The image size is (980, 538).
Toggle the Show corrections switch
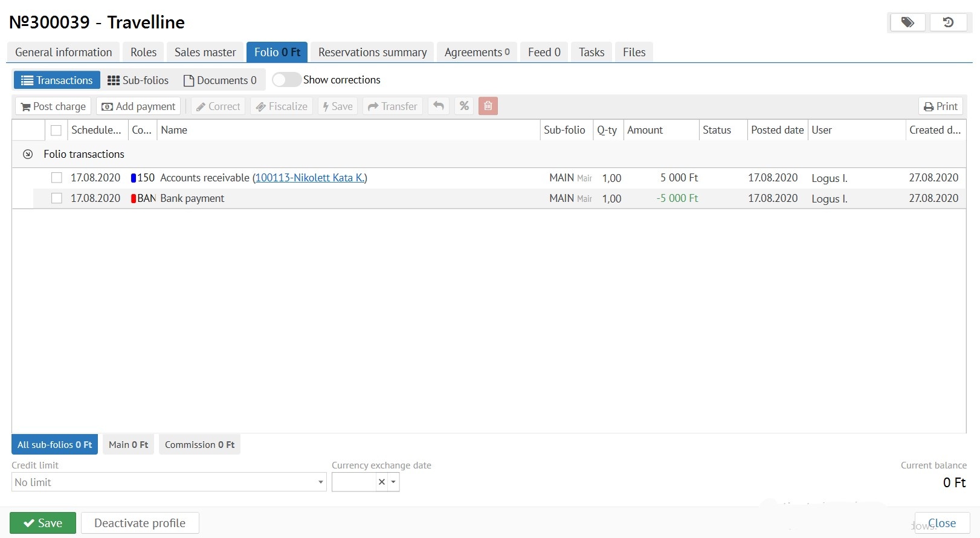(x=286, y=80)
